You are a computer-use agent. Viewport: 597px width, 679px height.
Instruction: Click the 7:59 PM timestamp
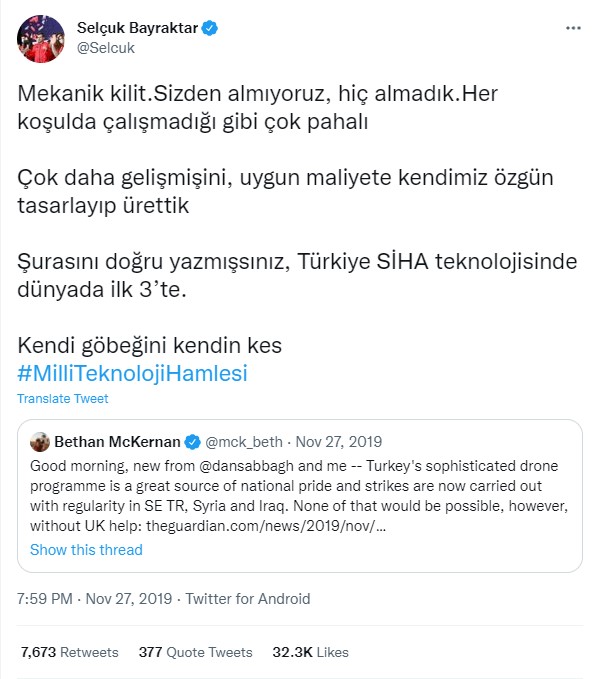coord(45,598)
